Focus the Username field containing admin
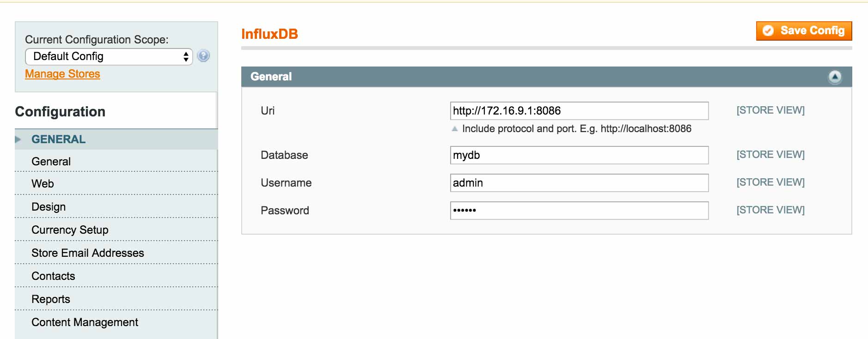Screen dimensions: 868x339 coord(579,183)
